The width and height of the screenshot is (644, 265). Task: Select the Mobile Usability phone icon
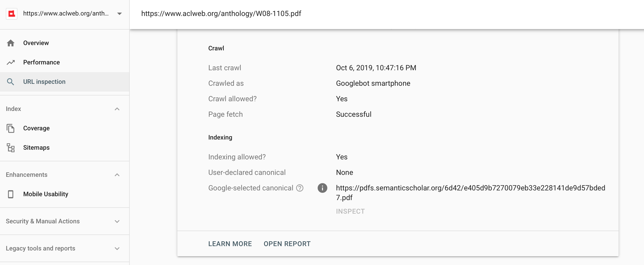pyautogui.click(x=11, y=194)
